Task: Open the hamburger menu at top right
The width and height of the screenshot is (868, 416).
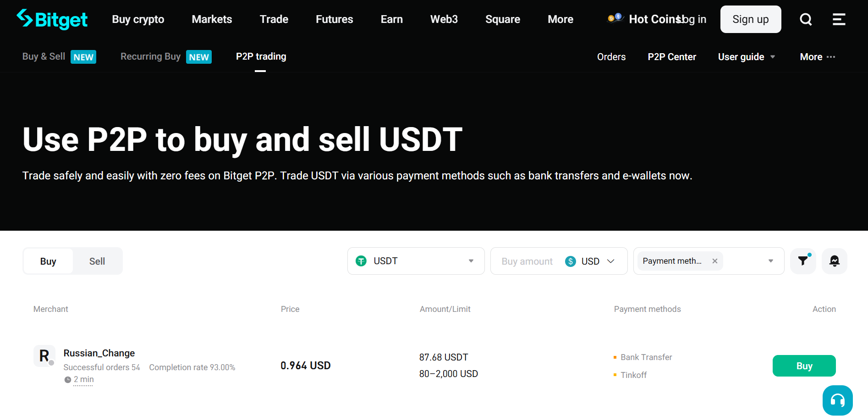Action: (839, 19)
